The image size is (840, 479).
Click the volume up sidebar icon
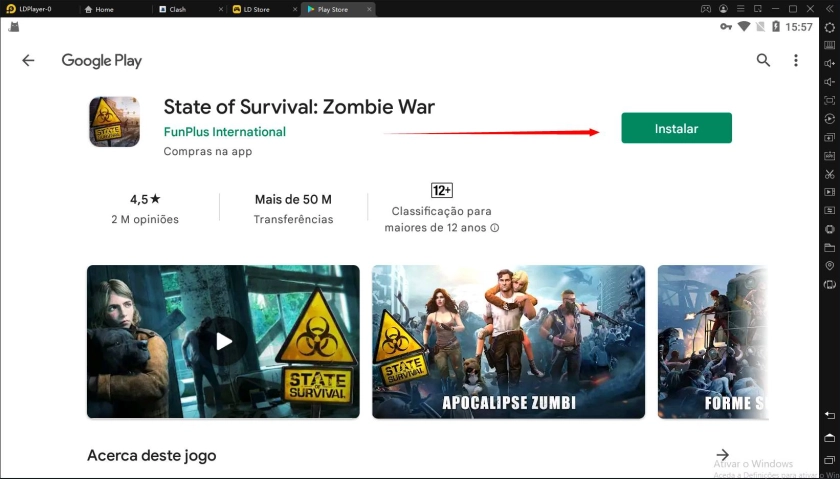[829, 64]
